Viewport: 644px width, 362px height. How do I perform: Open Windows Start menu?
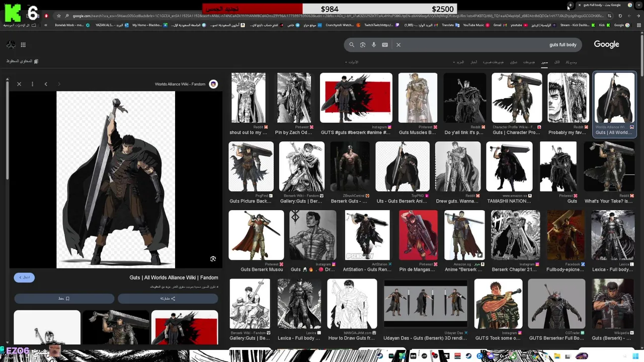pos(635,356)
